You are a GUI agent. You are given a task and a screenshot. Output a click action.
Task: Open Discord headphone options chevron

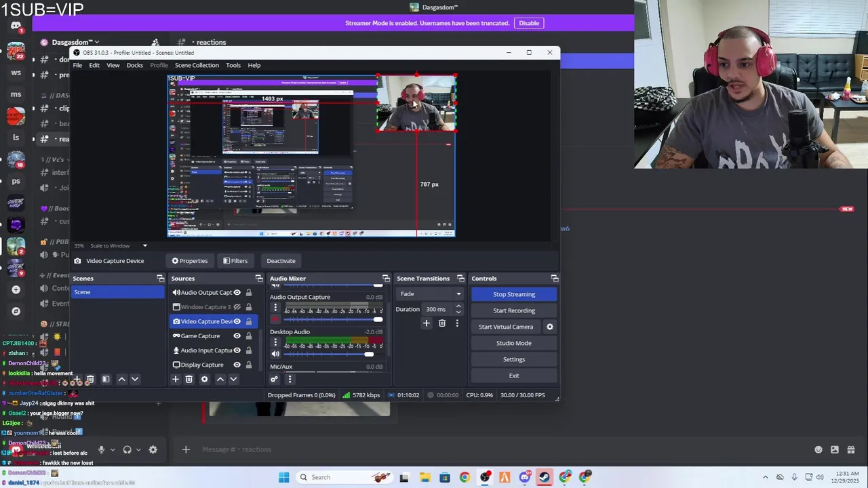coord(138,449)
